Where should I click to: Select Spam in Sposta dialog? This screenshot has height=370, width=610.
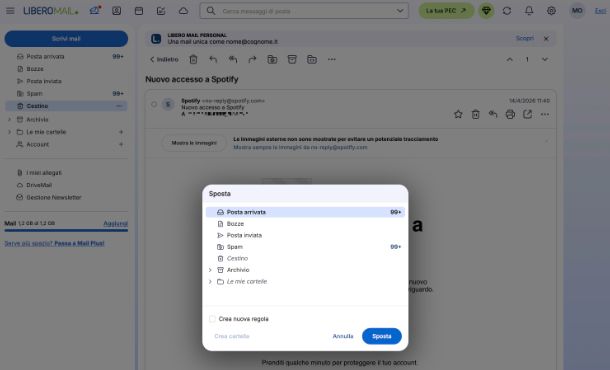[x=305, y=247]
